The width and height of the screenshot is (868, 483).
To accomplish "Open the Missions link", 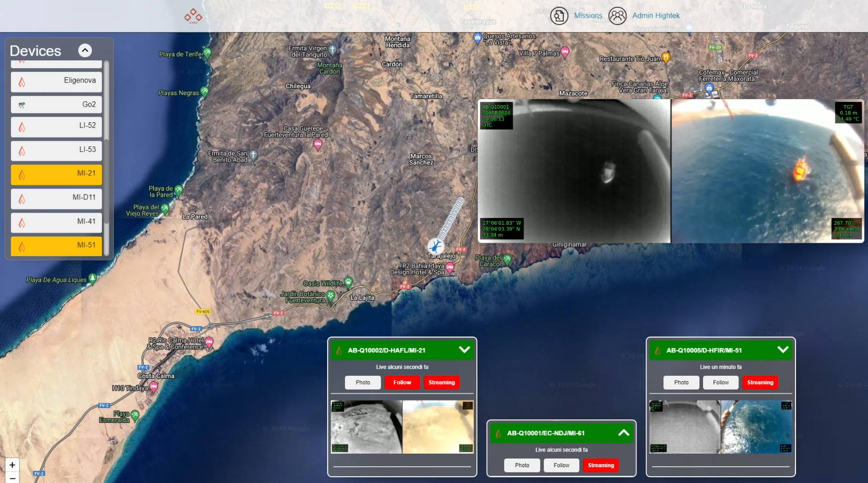I will pos(588,16).
